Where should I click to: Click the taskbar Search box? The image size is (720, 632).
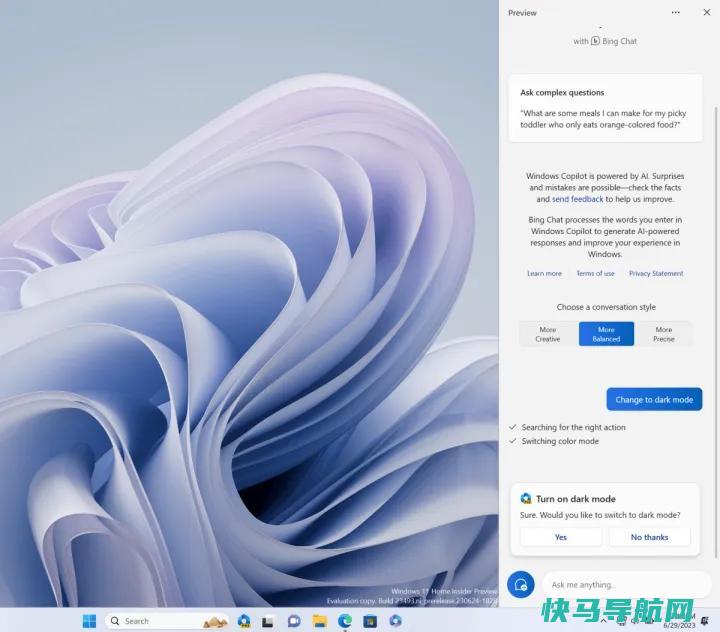[167, 621]
